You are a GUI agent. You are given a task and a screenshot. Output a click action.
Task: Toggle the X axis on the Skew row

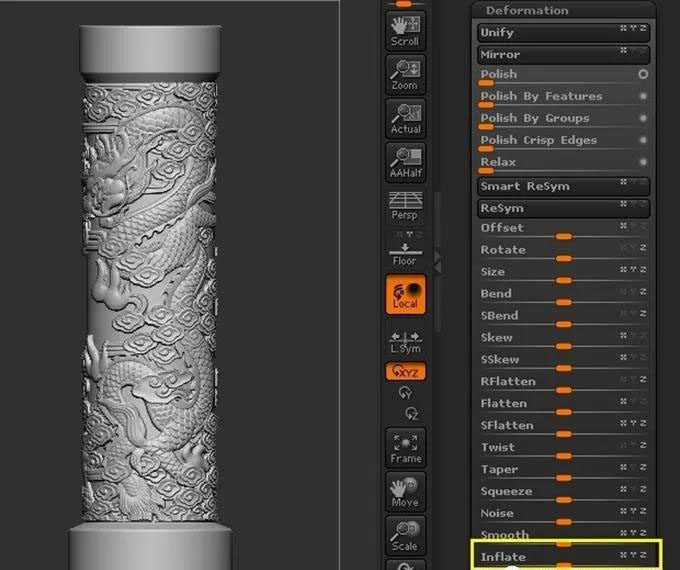click(x=623, y=335)
